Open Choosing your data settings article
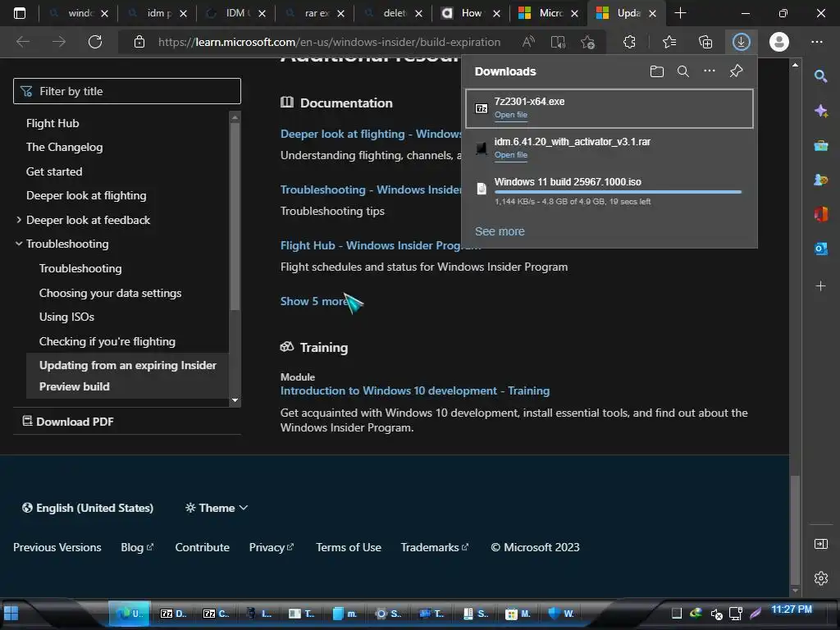 point(111,293)
